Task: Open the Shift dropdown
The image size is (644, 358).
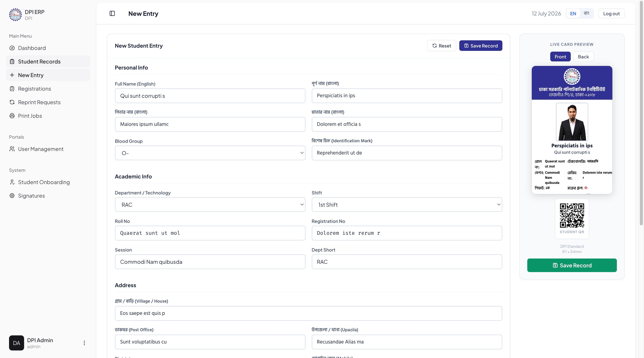Action: 407,205
